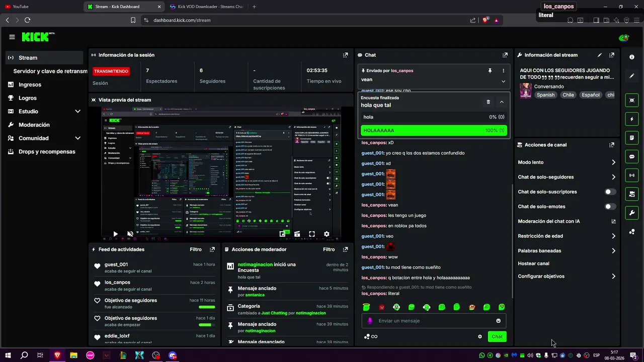Screen dimensions: 644x362
Task: Toggle the document widget icon in right rail
Action: [632, 138]
